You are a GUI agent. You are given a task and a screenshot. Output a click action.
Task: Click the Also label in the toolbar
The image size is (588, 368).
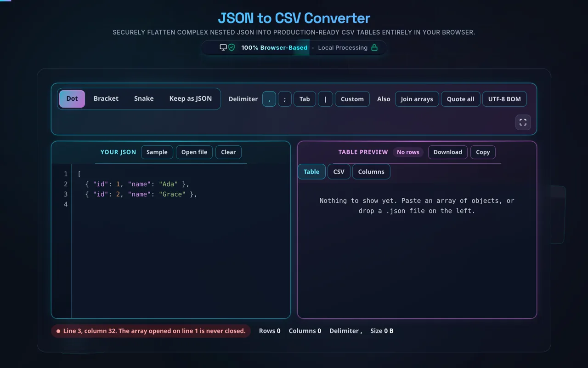click(x=384, y=99)
